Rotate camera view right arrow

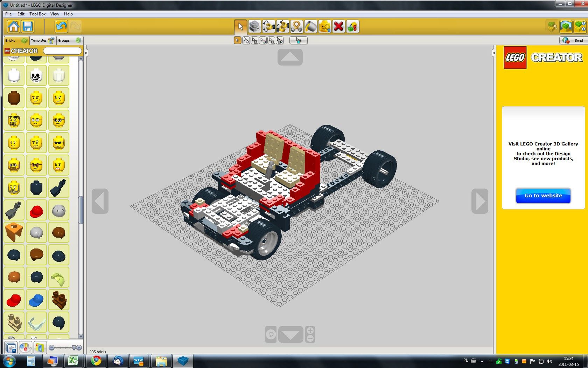480,201
